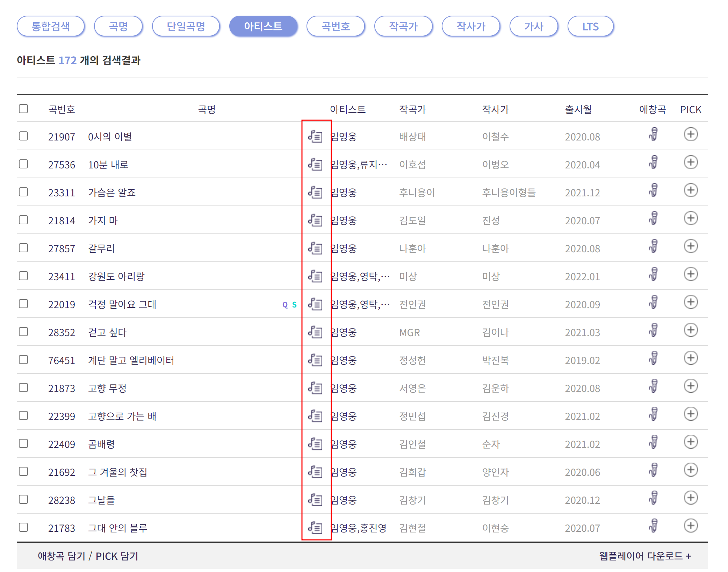Viewport: 728px width, 572px height.
Task: Check the checkbox for song 21907
Action: pos(23,136)
